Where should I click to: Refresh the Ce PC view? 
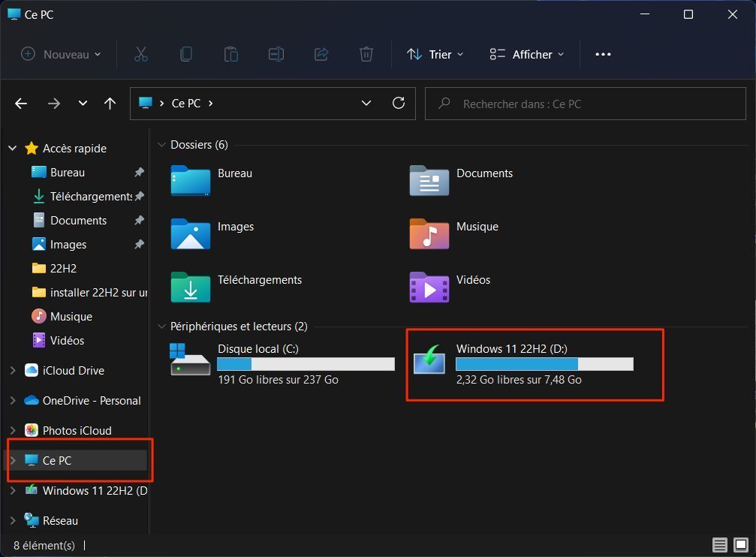coord(399,103)
